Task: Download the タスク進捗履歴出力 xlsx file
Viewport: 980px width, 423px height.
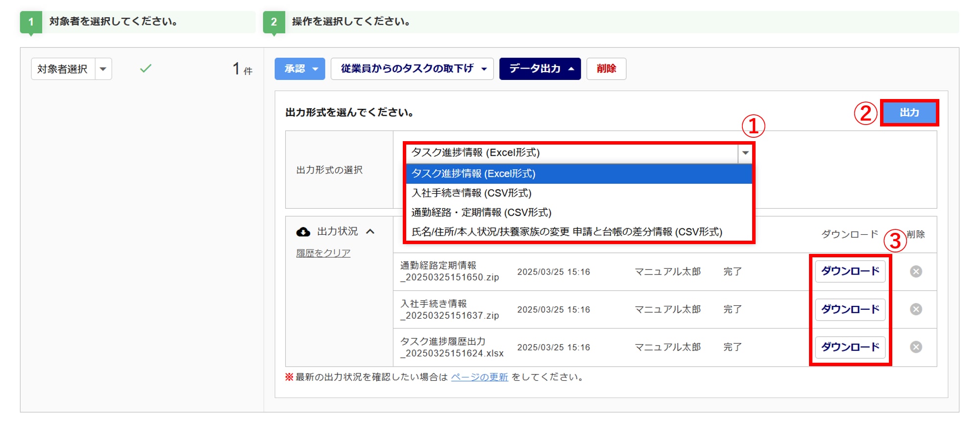Action: [x=850, y=347]
